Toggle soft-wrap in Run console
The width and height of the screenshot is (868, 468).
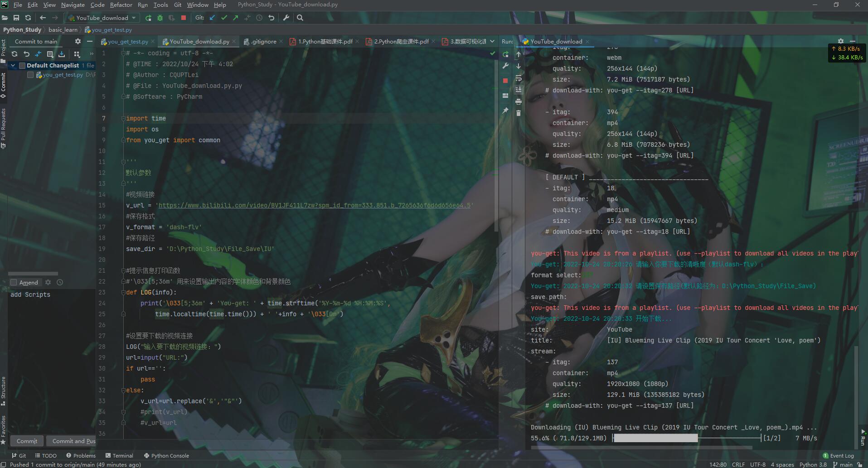(519, 78)
